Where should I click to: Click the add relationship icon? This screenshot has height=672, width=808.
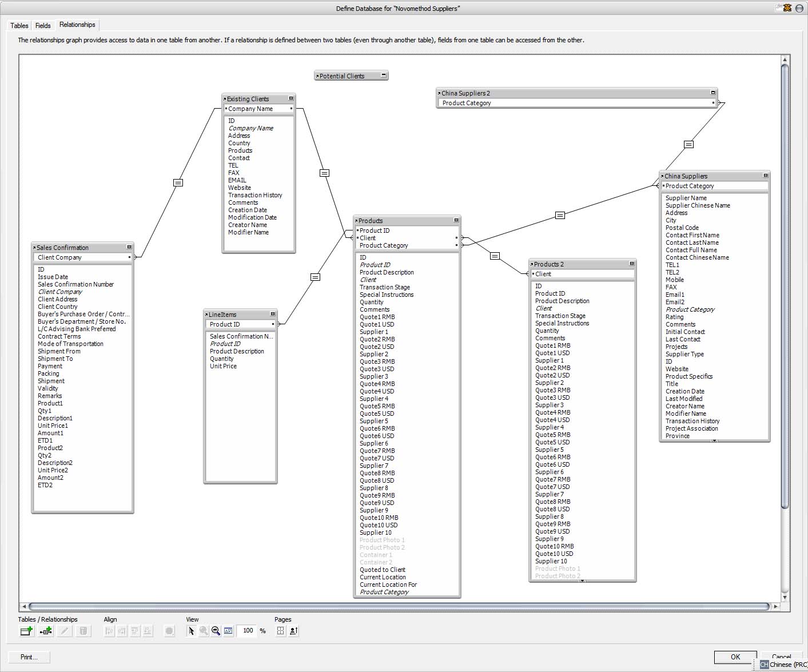[46, 631]
